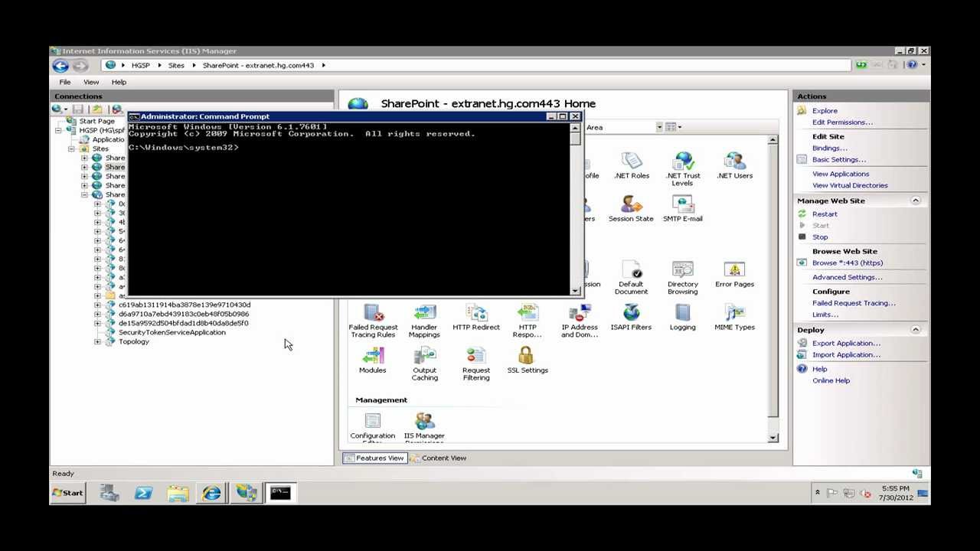980x551 pixels.
Task: Open the Help menu
Action: (119, 82)
